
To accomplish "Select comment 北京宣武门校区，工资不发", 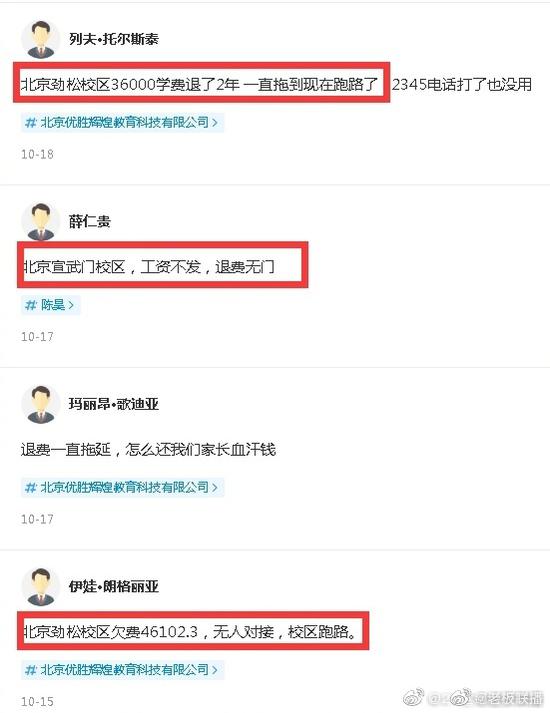I will 149,267.
